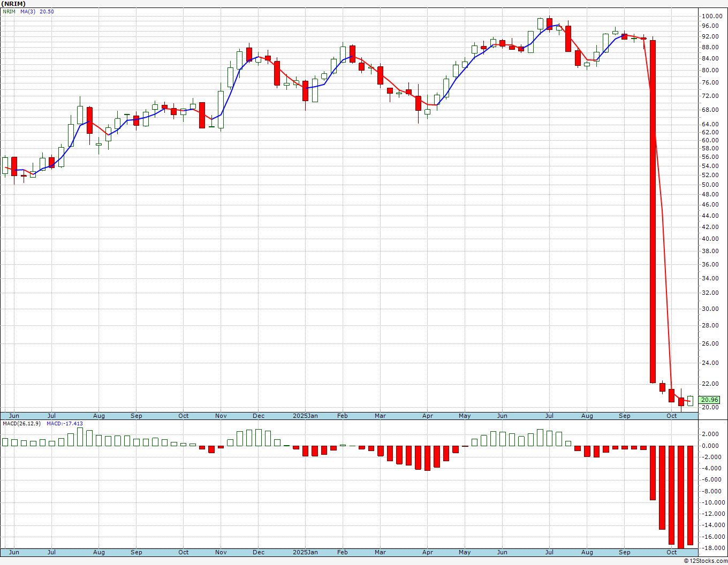The image size is (728, 565).
Task: Select the final green candlestick beside 20.96
Action: (x=691, y=401)
